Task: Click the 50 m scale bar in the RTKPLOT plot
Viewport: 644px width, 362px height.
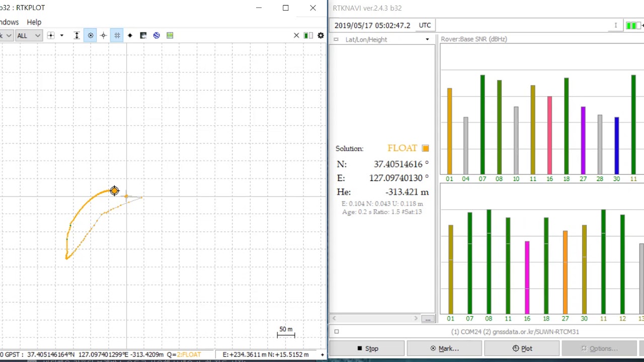Action: tap(286, 332)
